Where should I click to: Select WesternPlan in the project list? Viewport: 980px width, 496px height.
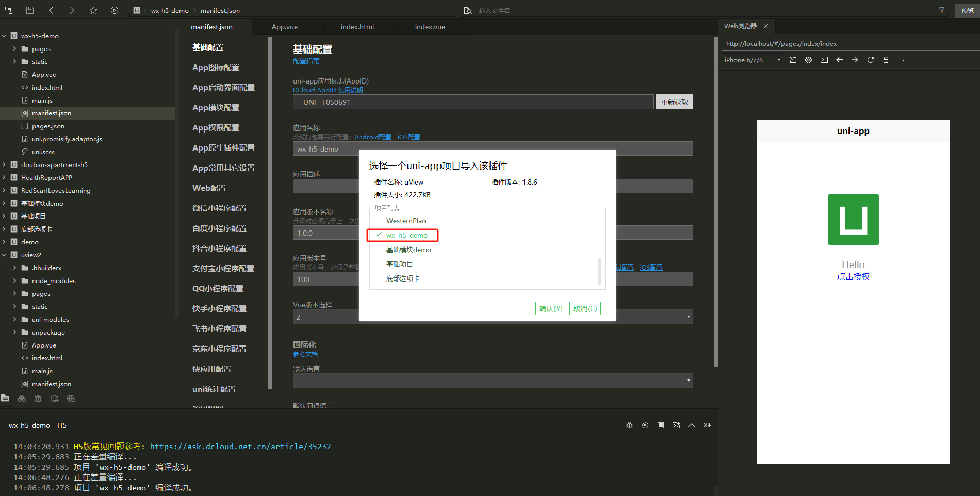pos(406,221)
